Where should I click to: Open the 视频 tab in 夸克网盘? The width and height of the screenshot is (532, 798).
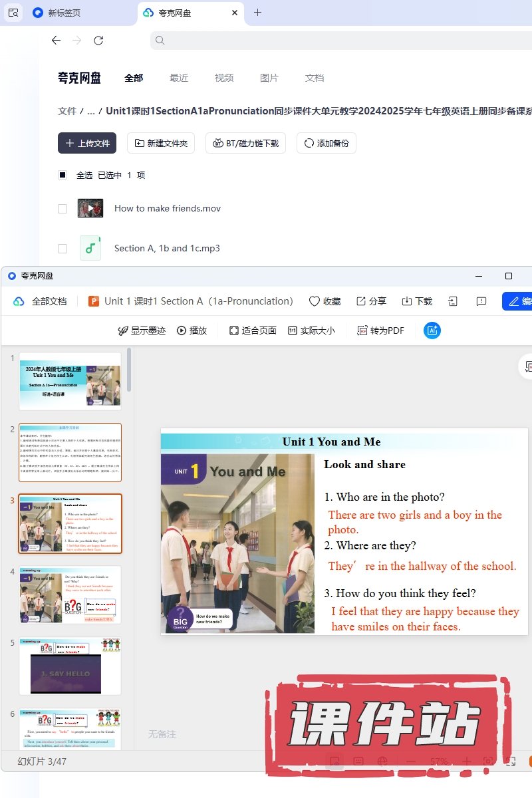point(224,78)
